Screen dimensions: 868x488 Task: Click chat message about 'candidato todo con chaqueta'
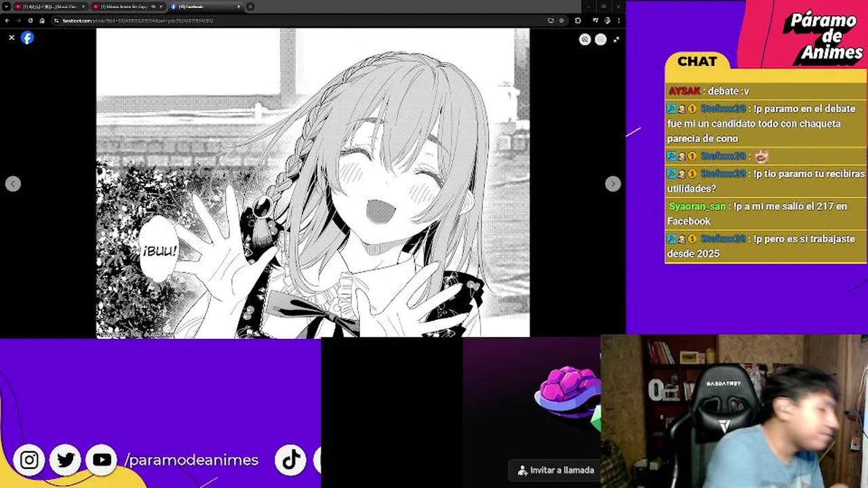pos(765,123)
